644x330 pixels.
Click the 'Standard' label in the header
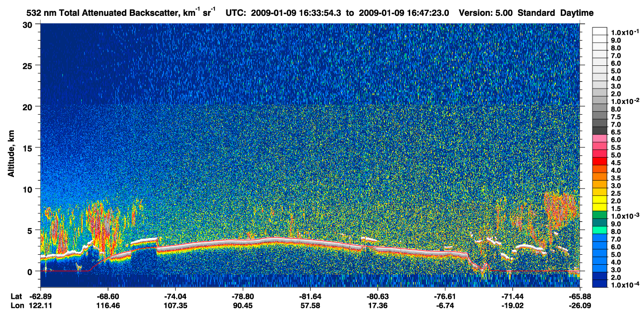pyautogui.click(x=537, y=13)
